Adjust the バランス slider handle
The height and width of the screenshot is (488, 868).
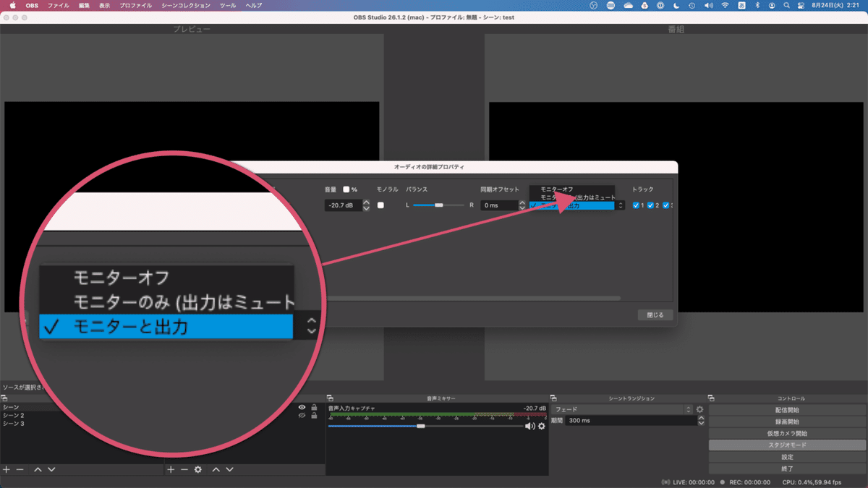click(438, 205)
